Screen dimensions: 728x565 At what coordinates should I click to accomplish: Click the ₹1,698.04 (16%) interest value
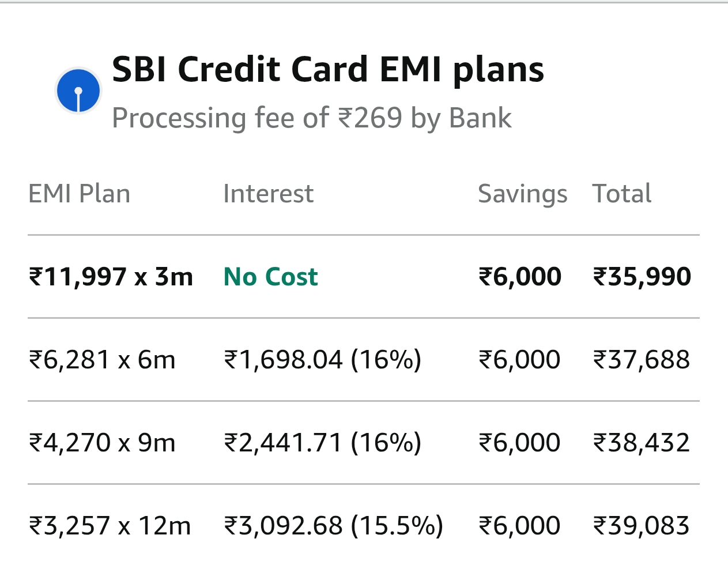322,360
